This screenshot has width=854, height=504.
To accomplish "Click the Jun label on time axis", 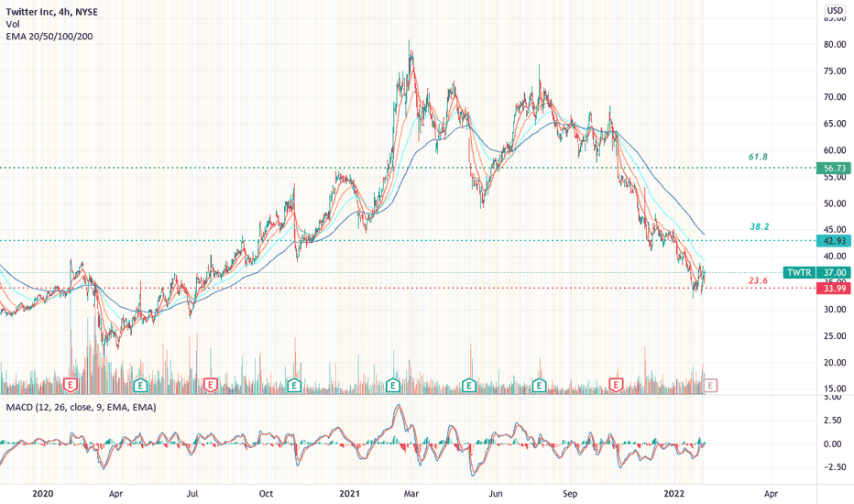I will 495,494.
